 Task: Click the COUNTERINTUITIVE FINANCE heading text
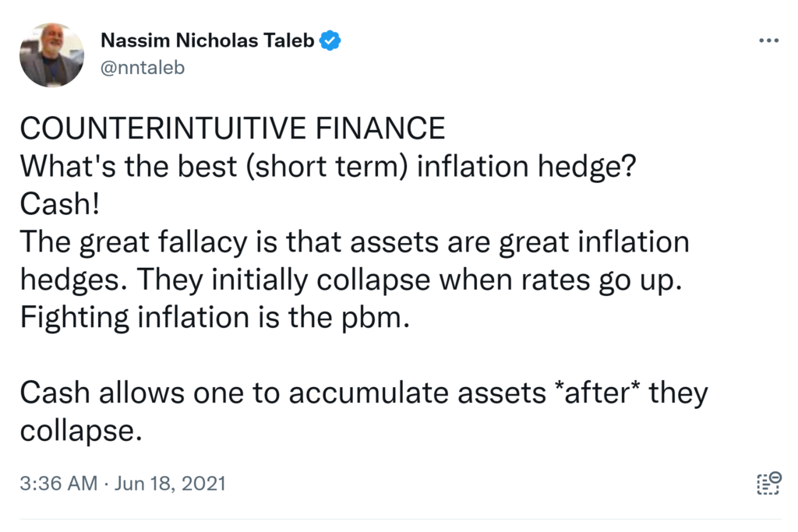click(x=232, y=128)
